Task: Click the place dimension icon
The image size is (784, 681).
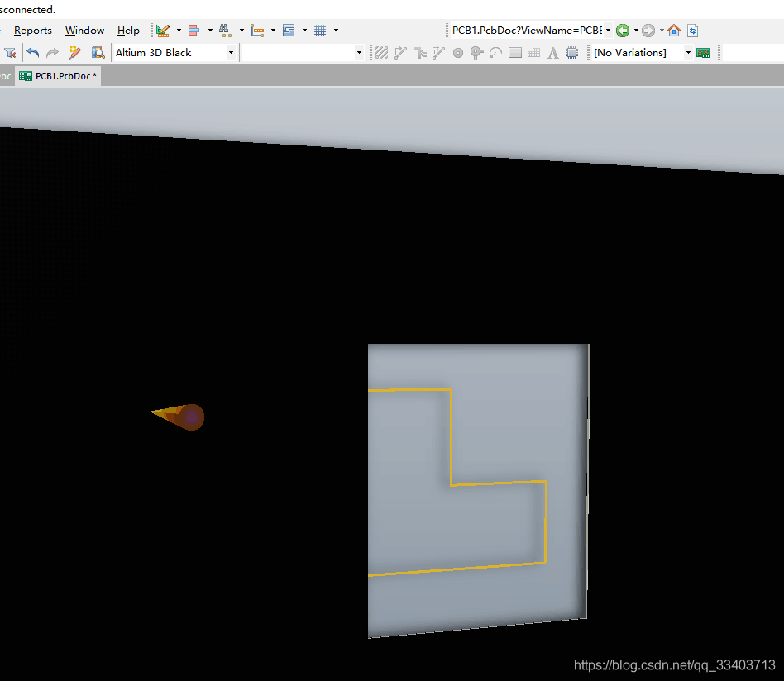Action: click(x=257, y=31)
